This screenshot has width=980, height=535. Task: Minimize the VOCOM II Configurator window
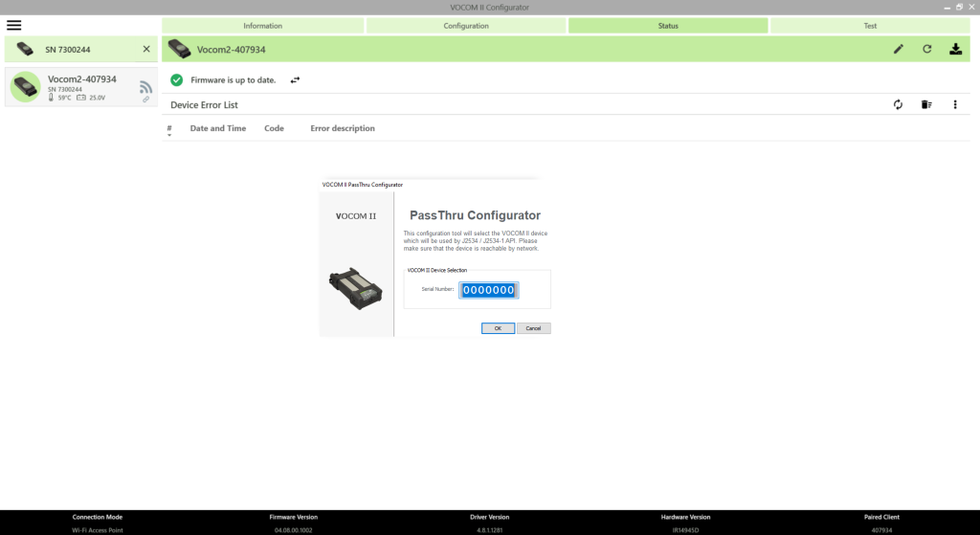click(x=947, y=8)
